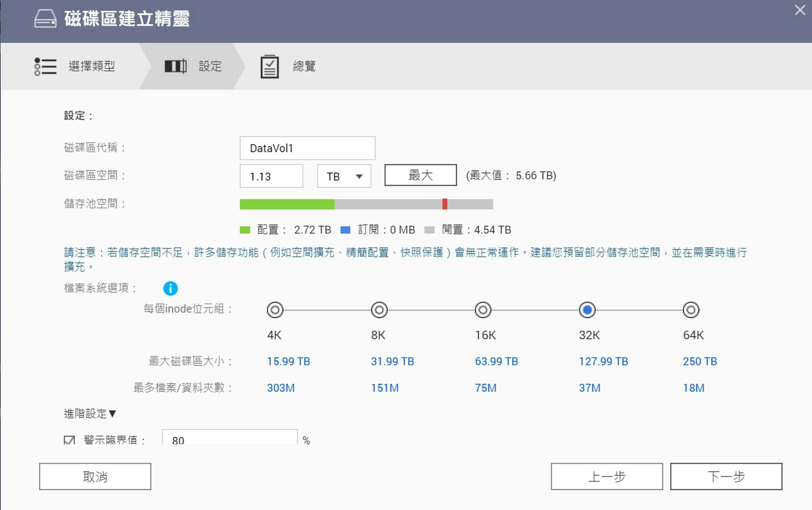Click the 1.13 volume capacity field
Viewport: 812px width, 510px height.
pos(271,176)
